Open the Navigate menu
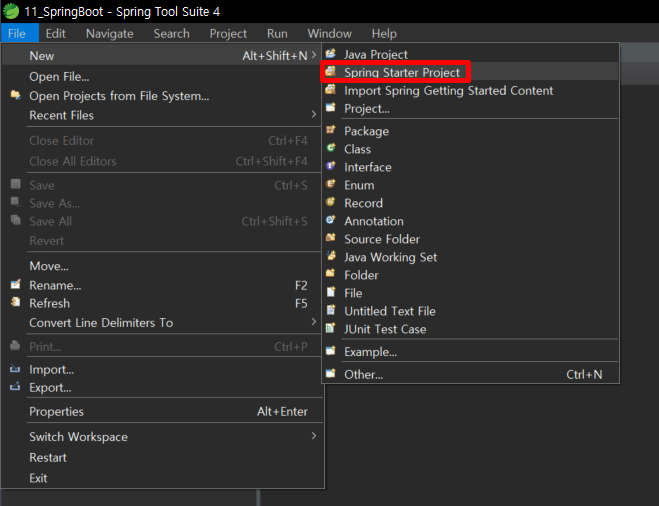 (110, 33)
